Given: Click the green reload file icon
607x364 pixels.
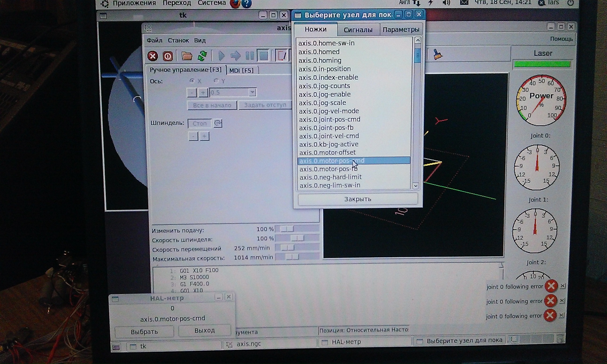Looking at the screenshot, I should (202, 56).
